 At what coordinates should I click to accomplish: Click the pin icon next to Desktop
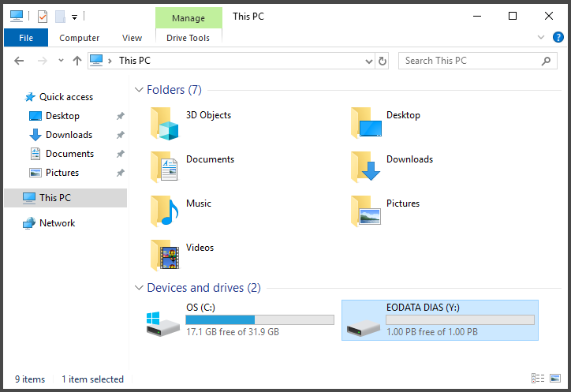coord(120,116)
